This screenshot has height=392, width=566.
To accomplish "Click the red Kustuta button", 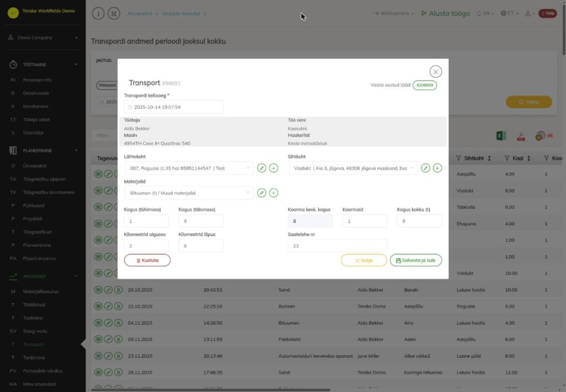I will (147, 261).
